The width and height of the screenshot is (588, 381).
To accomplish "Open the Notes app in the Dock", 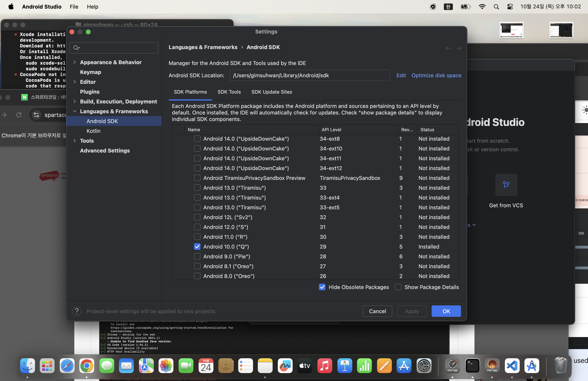I will [265, 366].
